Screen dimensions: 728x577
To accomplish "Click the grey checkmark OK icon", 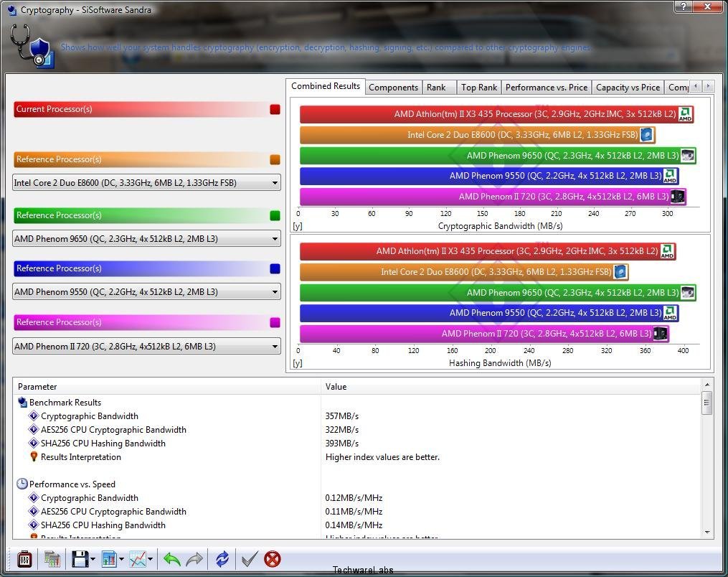I will pos(250,559).
